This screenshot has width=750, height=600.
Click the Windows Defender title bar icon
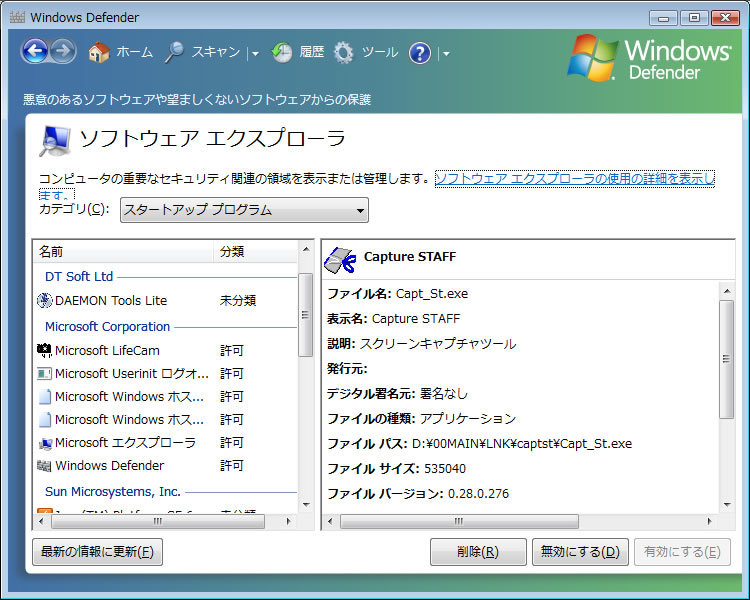coord(17,17)
